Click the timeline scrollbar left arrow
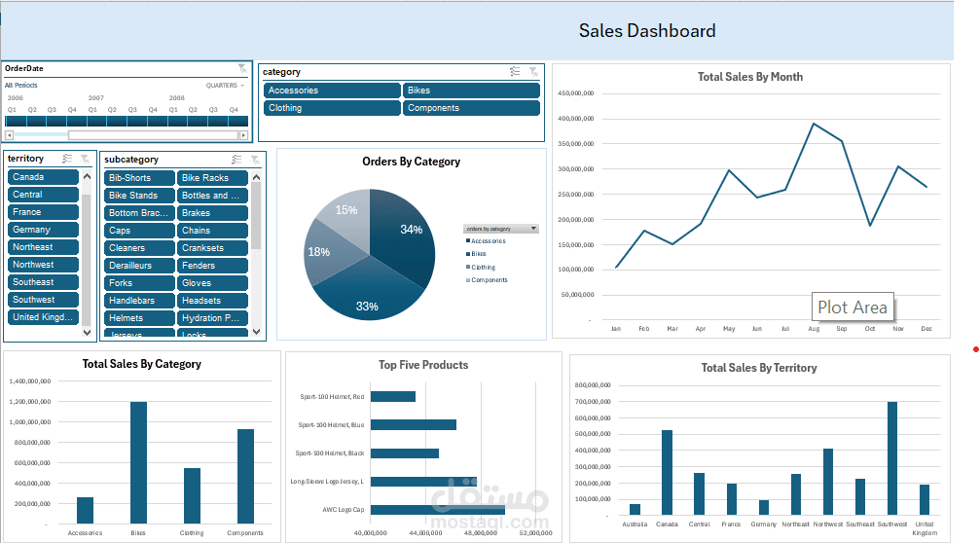Viewport: 980px width, 543px height. (10, 135)
